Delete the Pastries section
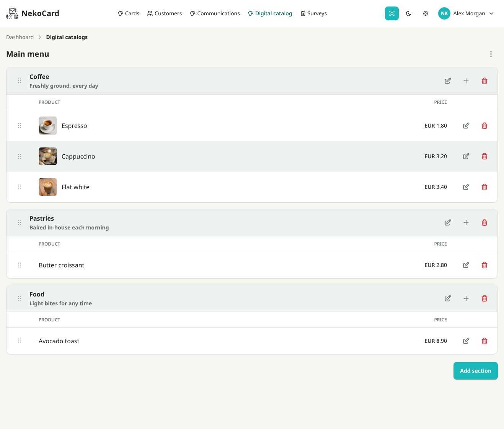Image resolution: width=504 pixels, height=429 pixels. click(484, 223)
